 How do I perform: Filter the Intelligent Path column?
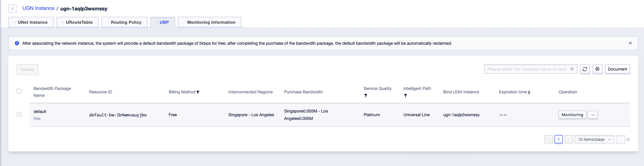405,96
